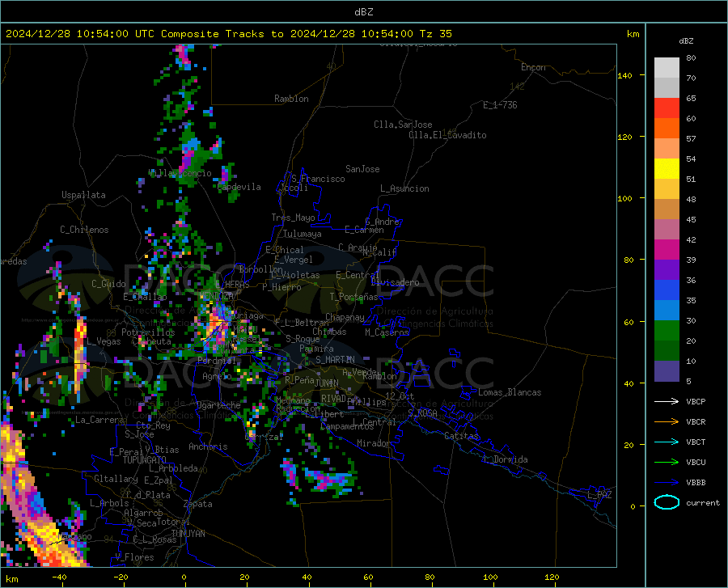
Task: Click the cyan 'current' ellipse symbol
Action: (667, 502)
